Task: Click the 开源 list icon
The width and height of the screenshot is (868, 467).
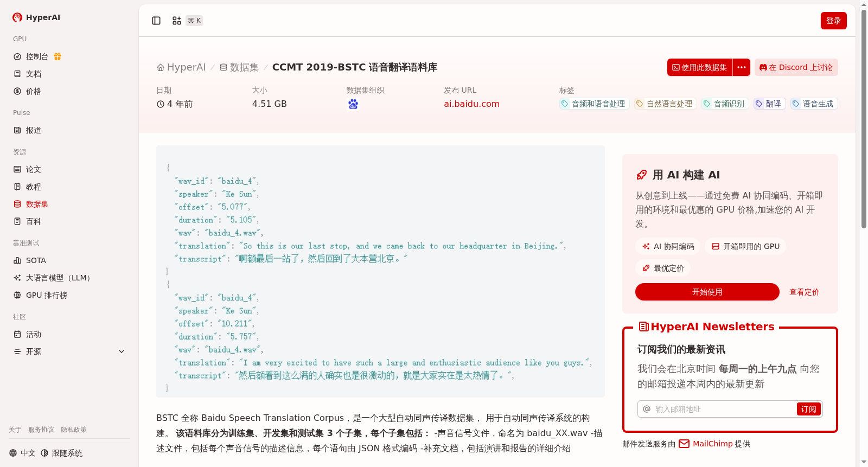Action: (x=17, y=351)
